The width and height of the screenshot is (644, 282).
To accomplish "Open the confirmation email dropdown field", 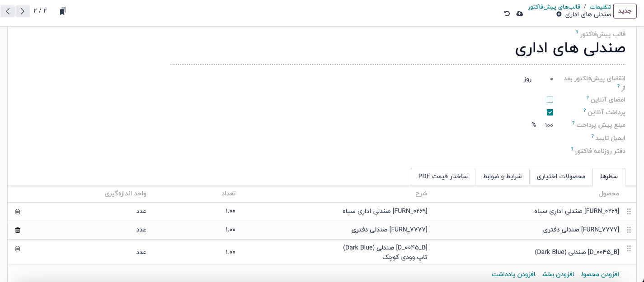I will tap(497, 138).
